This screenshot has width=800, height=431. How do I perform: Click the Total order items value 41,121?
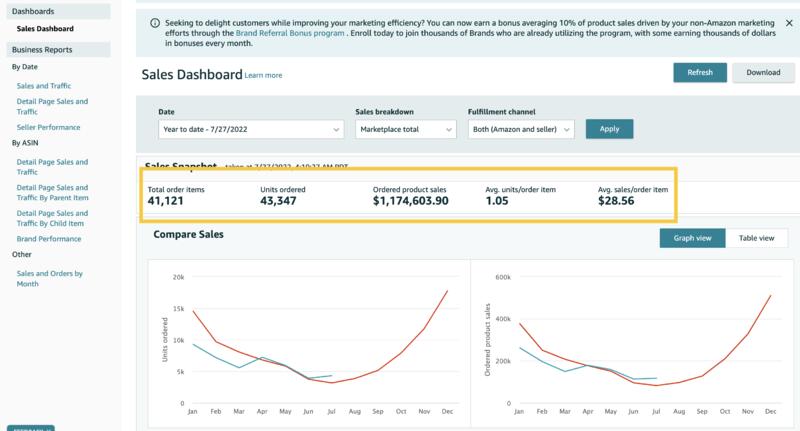165,201
